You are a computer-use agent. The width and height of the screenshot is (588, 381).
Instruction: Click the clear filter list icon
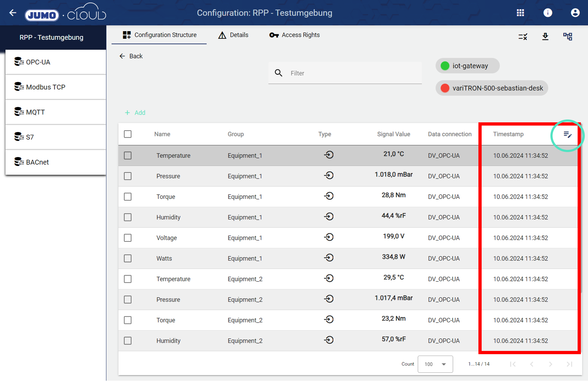522,36
